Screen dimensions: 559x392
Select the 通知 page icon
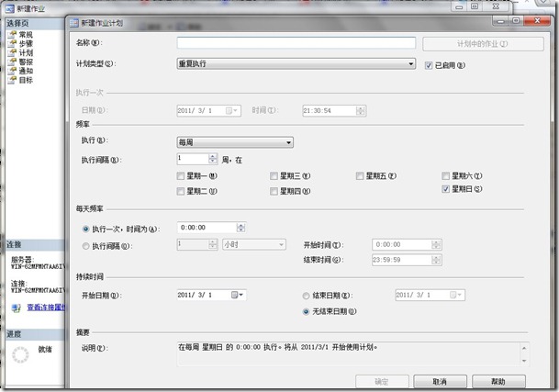coord(11,71)
